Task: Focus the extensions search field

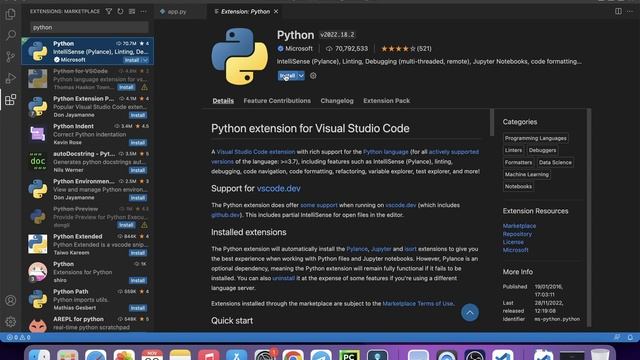Action: [89, 27]
